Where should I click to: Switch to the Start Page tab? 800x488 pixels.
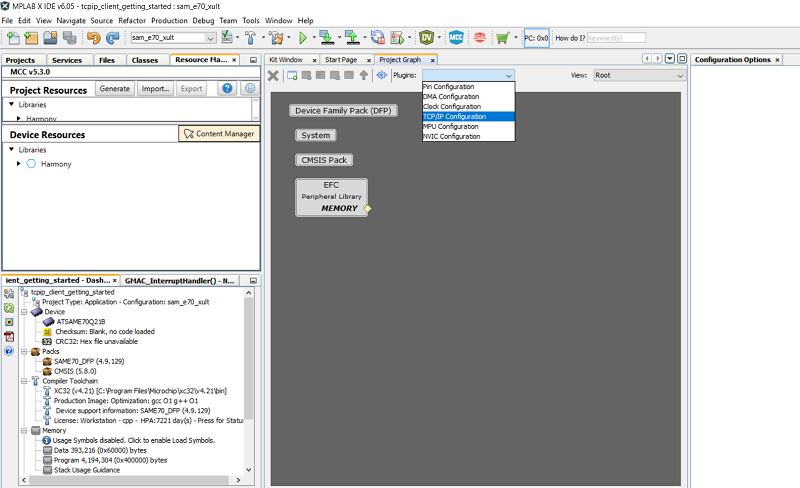tap(341, 60)
